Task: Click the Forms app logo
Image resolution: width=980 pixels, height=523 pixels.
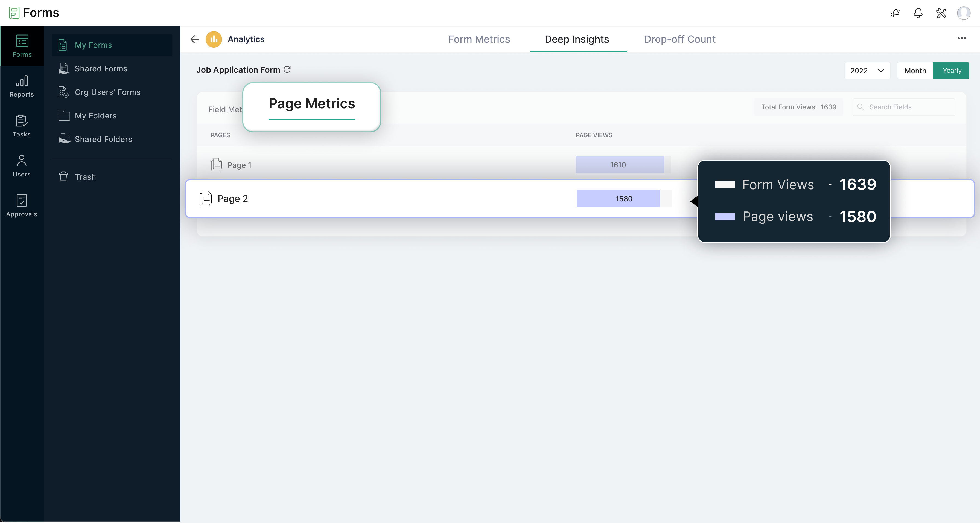Action: point(14,13)
